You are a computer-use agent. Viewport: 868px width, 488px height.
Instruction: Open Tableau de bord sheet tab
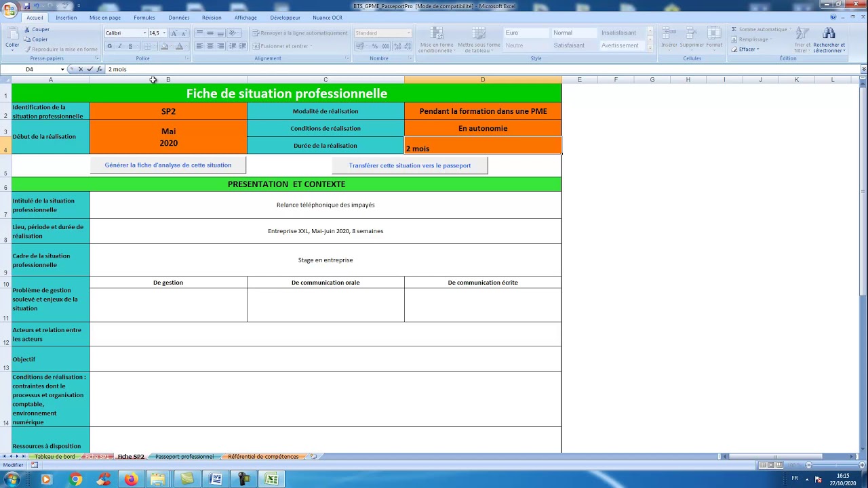[55, 457]
